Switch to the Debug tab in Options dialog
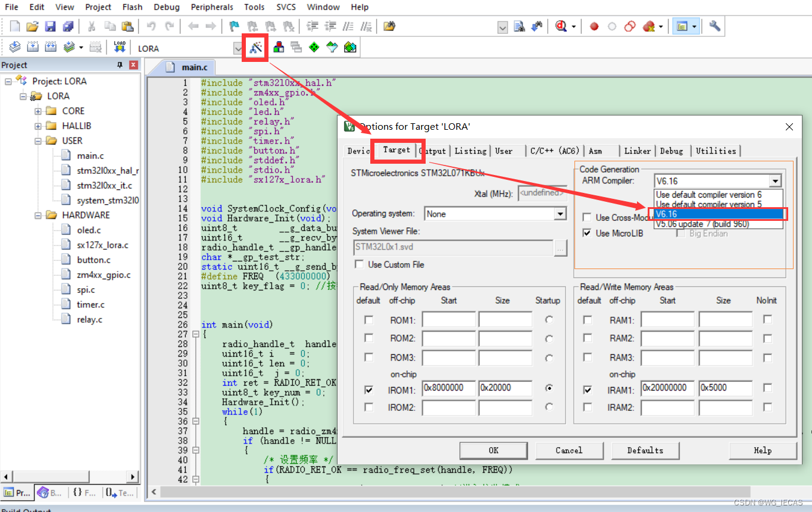Viewport: 812px width, 512px height. click(672, 151)
